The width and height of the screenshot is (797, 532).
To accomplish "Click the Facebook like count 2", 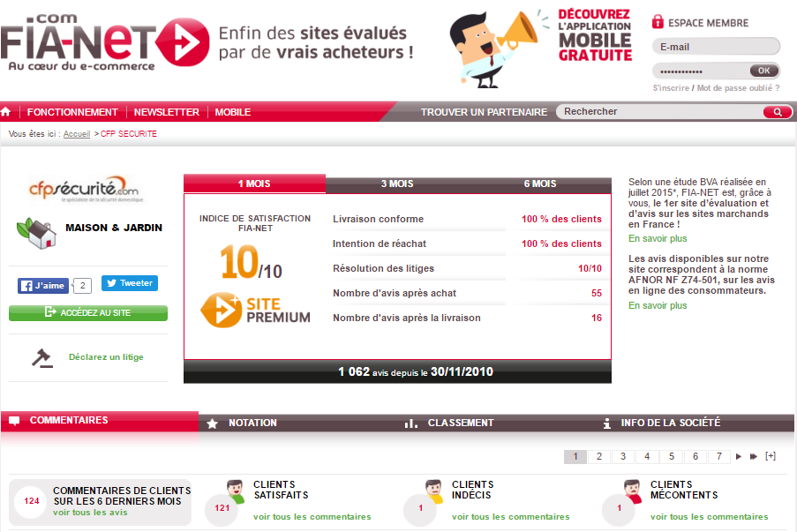I will point(82,286).
